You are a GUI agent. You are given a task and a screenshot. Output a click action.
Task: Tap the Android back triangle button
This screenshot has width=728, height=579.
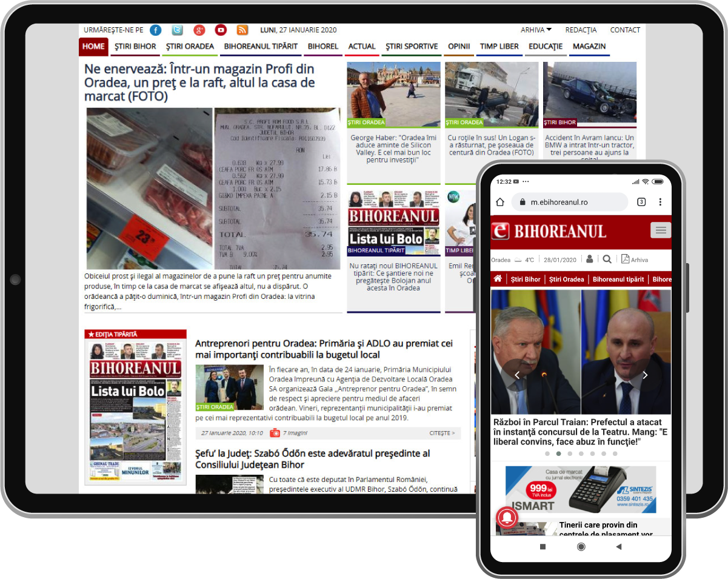click(619, 547)
